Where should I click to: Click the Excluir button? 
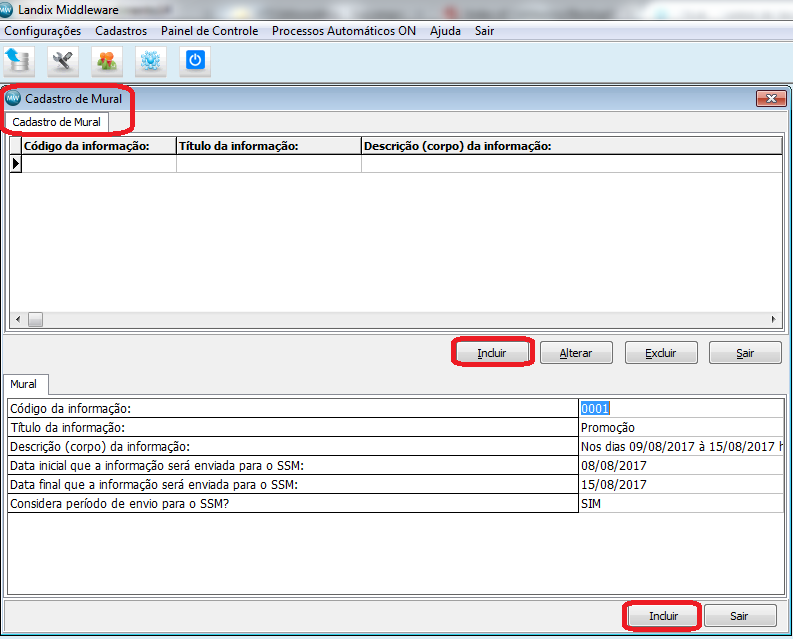[660, 353]
